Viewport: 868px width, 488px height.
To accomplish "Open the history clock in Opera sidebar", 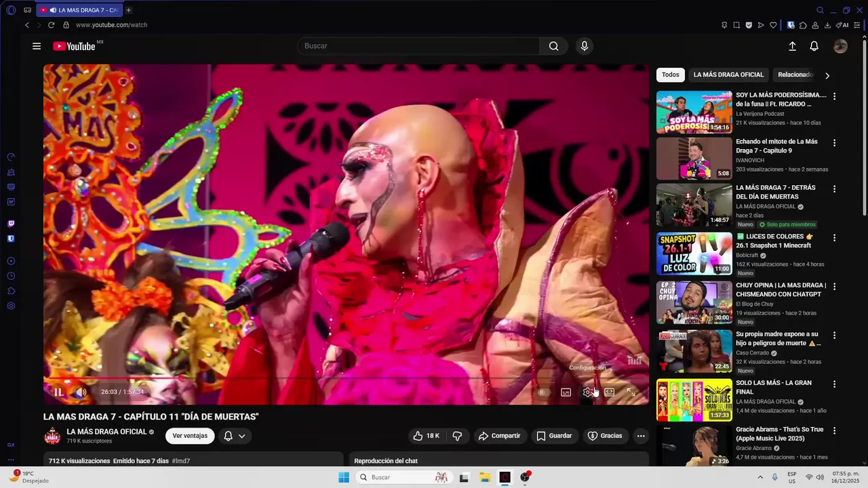I will pyautogui.click(x=11, y=276).
